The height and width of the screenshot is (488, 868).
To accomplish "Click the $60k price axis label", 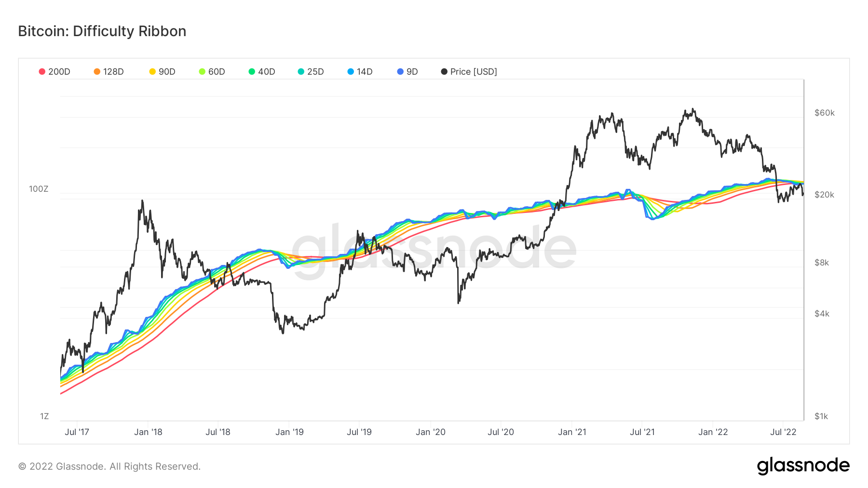I will (x=824, y=113).
